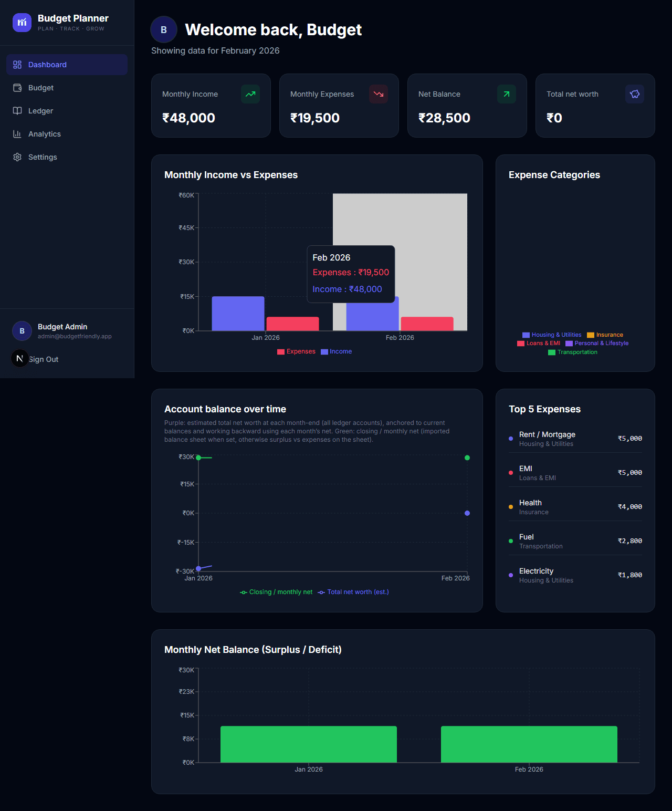Click the Total net worth piggy bank icon

click(635, 94)
